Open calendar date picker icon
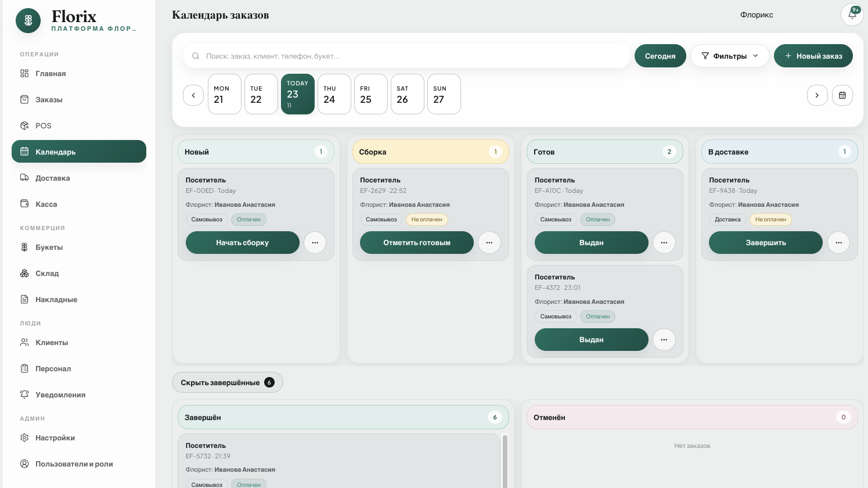The width and height of the screenshot is (868, 488). click(842, 95)
